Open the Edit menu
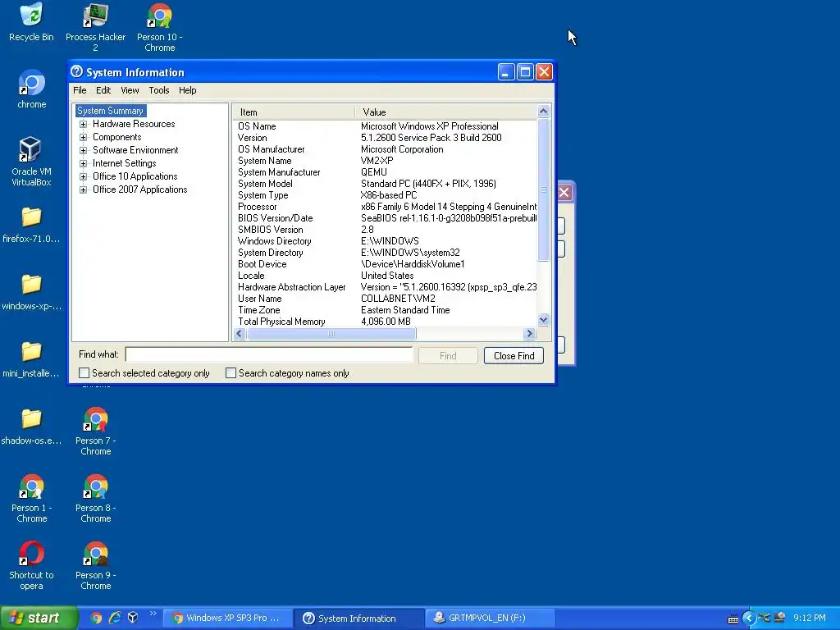Image resolution: width=840 pixels, height=630 pixels. [x=103, y=90]
